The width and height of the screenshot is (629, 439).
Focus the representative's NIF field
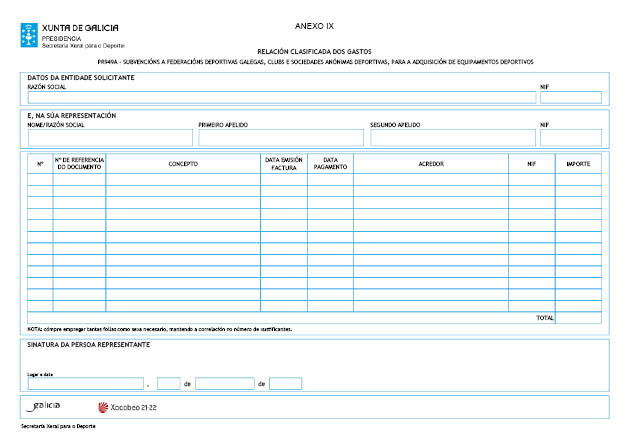click(x=570, y=137)
